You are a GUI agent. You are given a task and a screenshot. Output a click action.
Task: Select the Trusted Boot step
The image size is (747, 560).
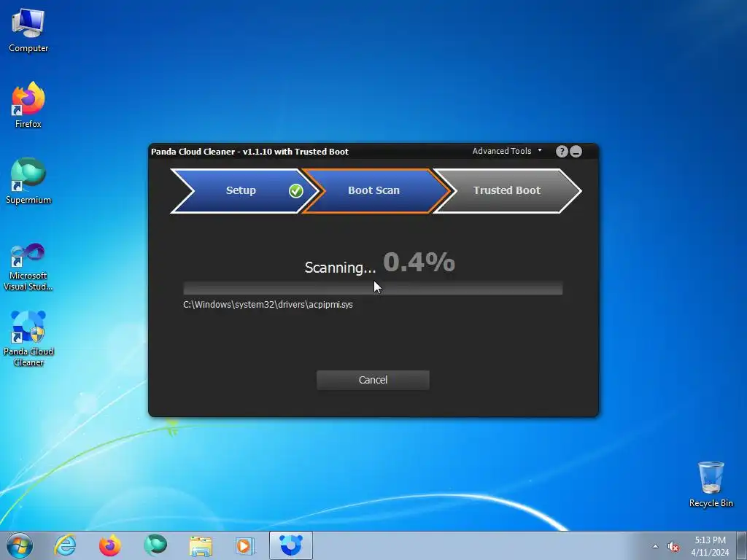pos(507,190)
